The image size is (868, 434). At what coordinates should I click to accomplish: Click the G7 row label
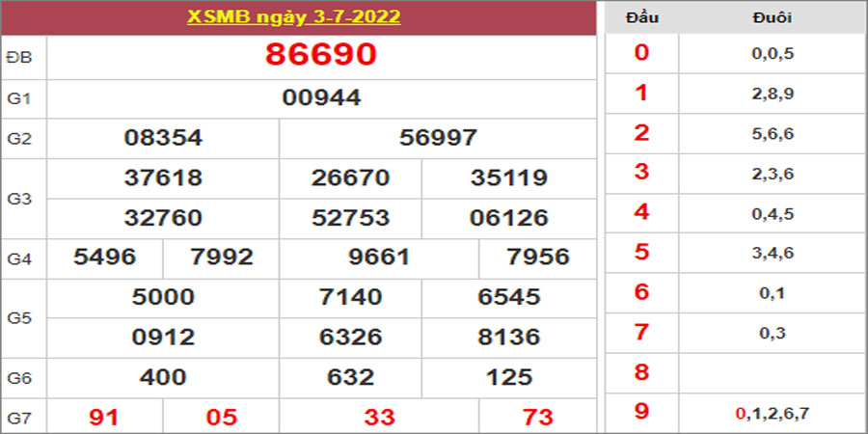click(17, 418)
